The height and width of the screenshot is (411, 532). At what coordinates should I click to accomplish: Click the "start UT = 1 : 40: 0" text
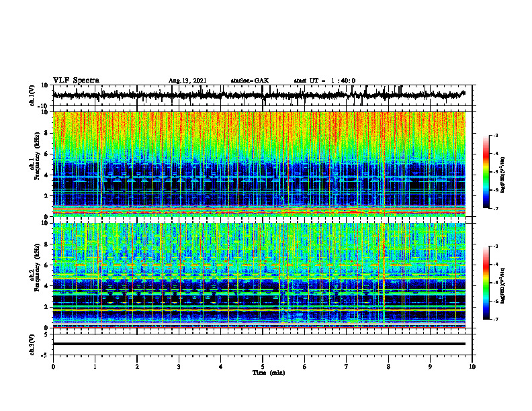click(x=324, y=81)
